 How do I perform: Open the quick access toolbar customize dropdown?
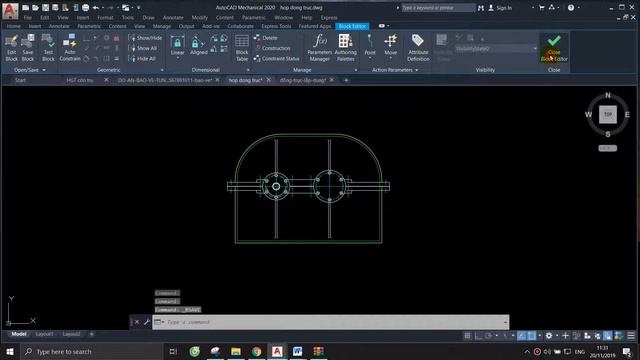tap(139, 8)
